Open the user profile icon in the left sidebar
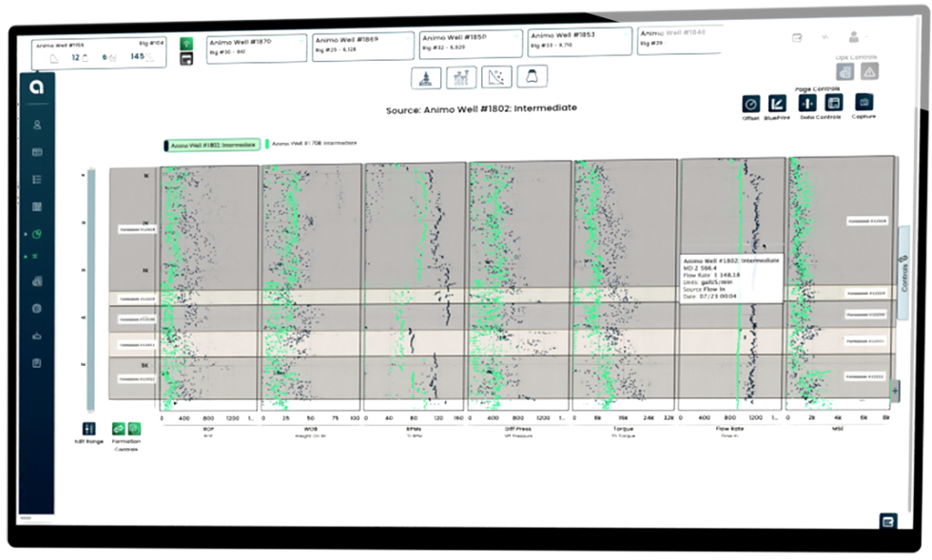Screen dimensions: 932x560 pyautogui.click(x=37, y=125)
